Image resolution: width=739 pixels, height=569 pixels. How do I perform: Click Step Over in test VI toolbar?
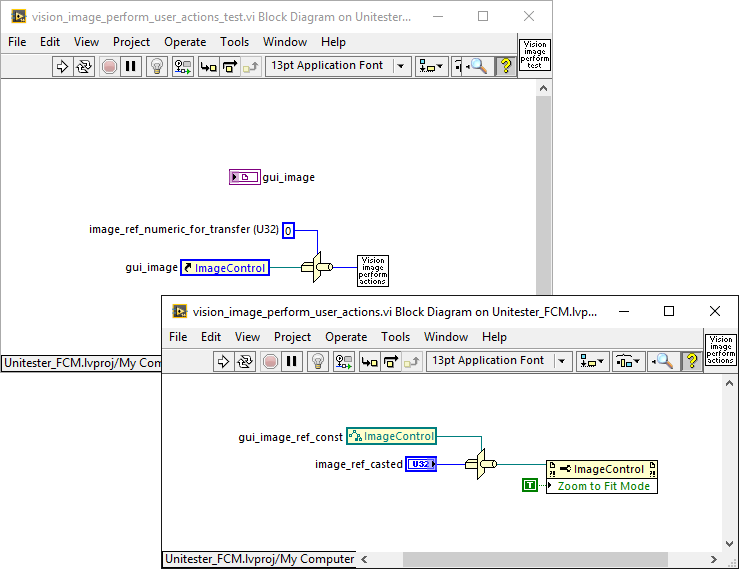230,66
